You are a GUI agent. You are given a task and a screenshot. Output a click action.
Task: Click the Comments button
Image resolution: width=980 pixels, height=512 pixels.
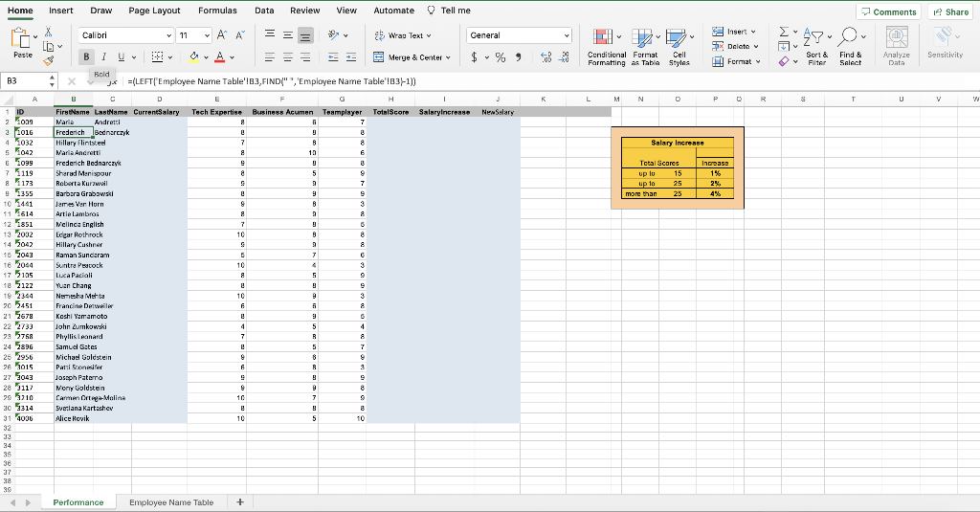pyautogui.click(x=888, y=11)
